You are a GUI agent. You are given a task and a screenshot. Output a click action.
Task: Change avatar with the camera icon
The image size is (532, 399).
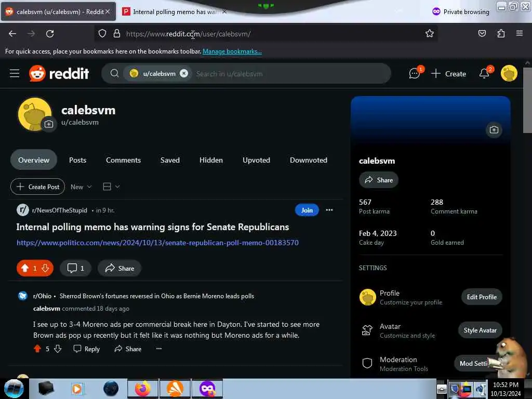(x=49, y=124)
